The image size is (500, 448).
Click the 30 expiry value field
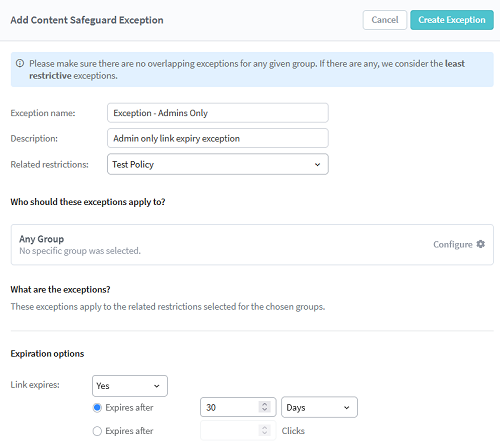pyautogui.click(x=238, y=407)
